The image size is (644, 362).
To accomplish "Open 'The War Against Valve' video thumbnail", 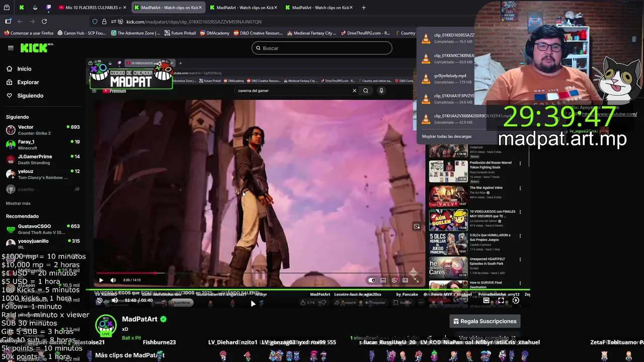I will click(448, 196).
